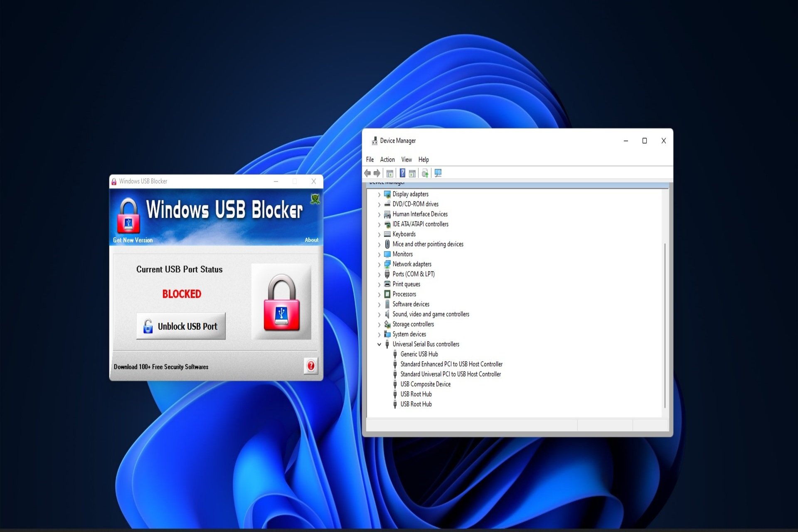Open the blue Help toolbar icon
Image resolution: width=798 pixels, height=532 pixels.
coord(402,173)
